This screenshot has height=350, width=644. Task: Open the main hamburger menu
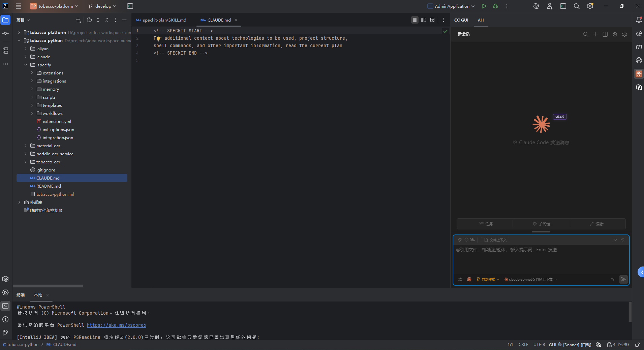pyautogui.click(x=19, y=6)
